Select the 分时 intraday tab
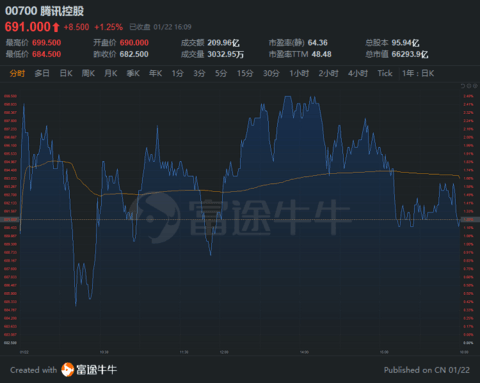 [x=17, y=73]
